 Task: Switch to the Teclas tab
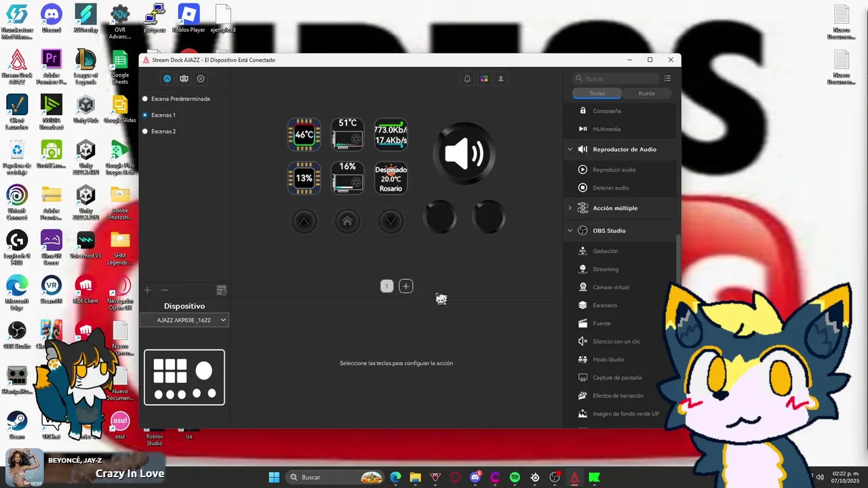pos(597,94)
